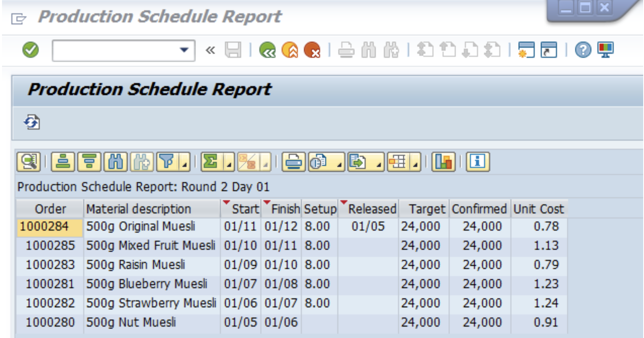Exit using the yellow up-arrow icon
The image size is (644, 338).
click(290, 50)
